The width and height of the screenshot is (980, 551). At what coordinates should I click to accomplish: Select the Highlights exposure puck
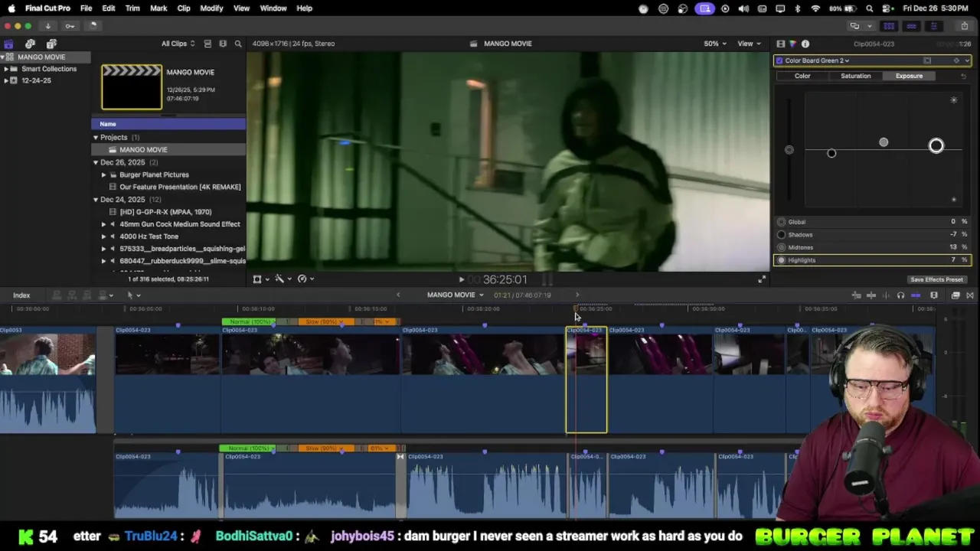(936, 146)
